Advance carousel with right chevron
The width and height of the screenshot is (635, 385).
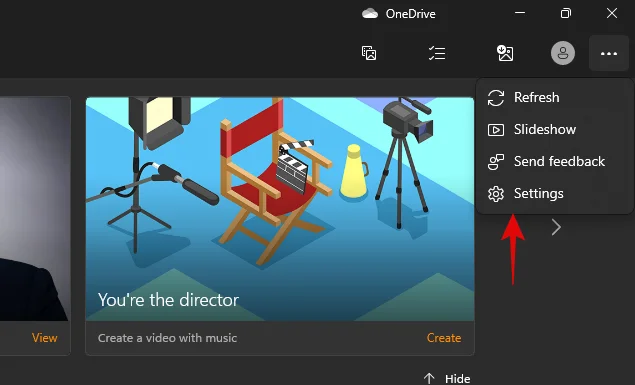tap(556, 227)
